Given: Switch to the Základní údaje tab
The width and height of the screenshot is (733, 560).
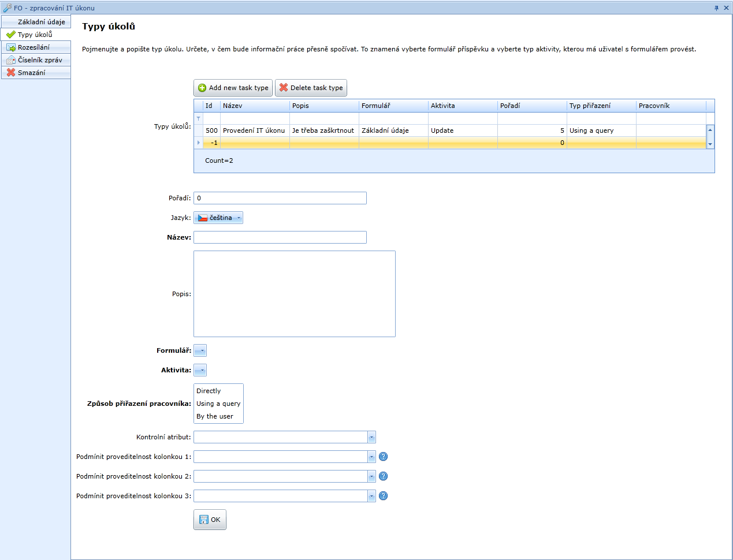Looking at the screenshot, I should pyautogui.click(x=41, y=22).
